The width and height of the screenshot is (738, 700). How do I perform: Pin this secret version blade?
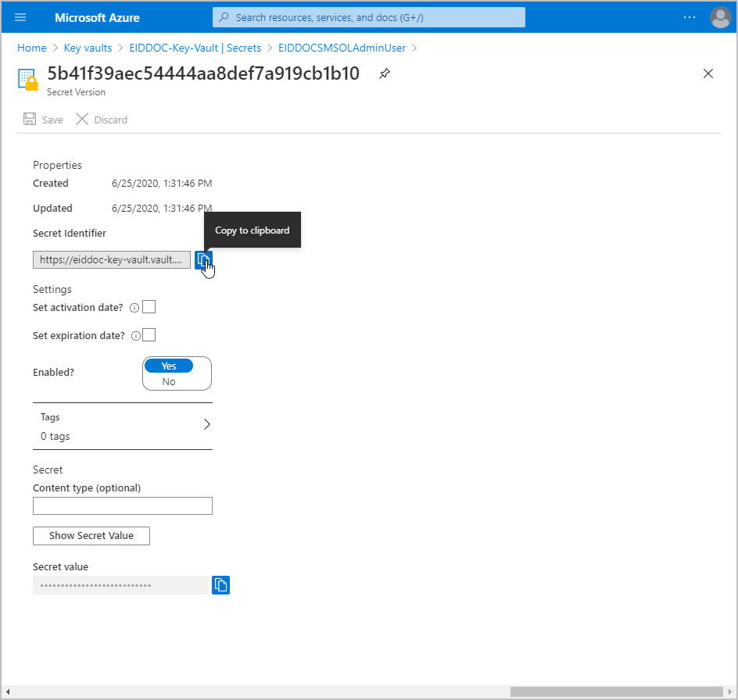(x=384, y=73)
